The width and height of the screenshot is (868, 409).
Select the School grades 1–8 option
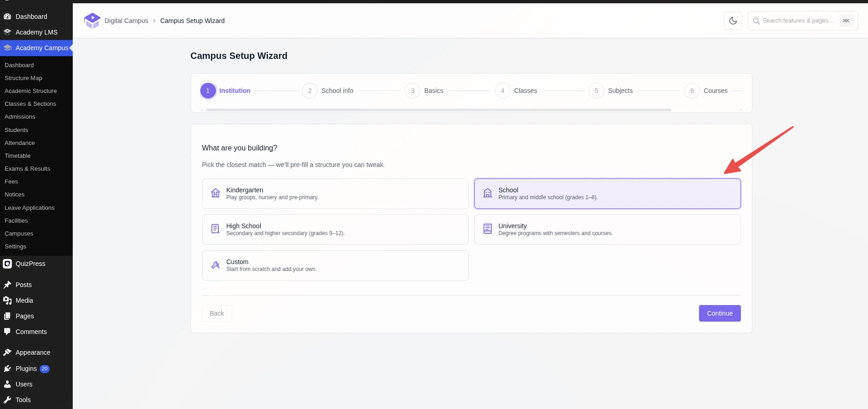point(607,194)
